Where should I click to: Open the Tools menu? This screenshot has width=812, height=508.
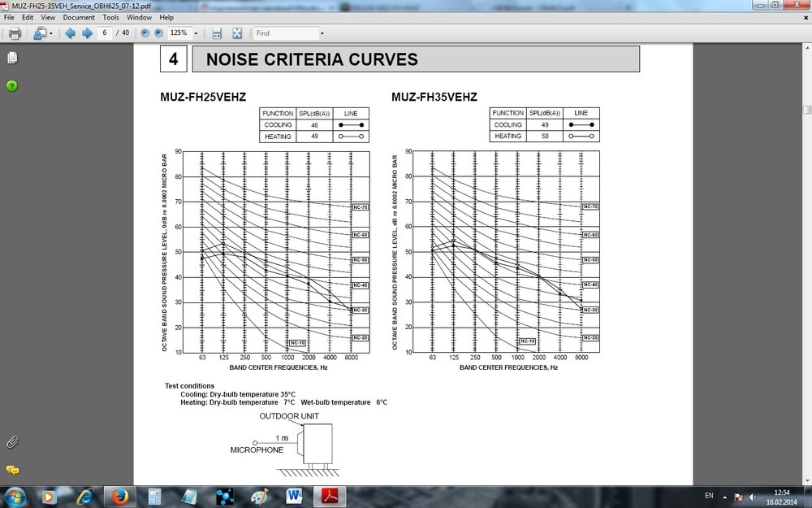click(110, 17)
